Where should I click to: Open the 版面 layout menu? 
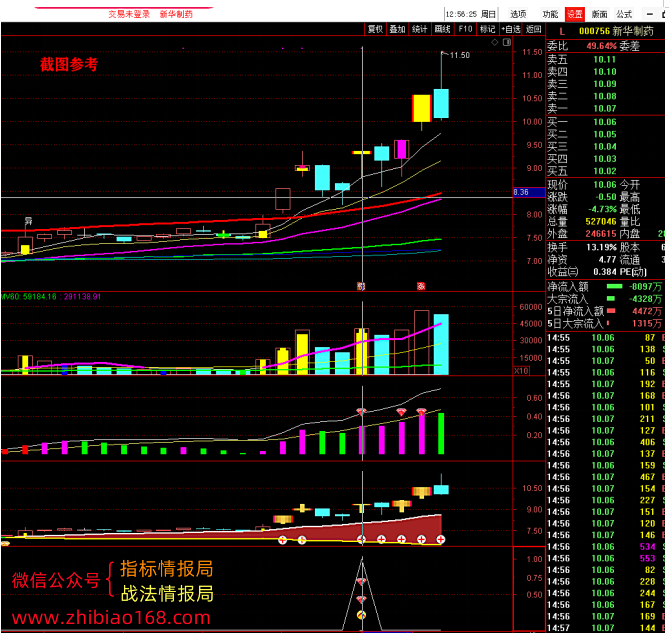click(599, 14)
